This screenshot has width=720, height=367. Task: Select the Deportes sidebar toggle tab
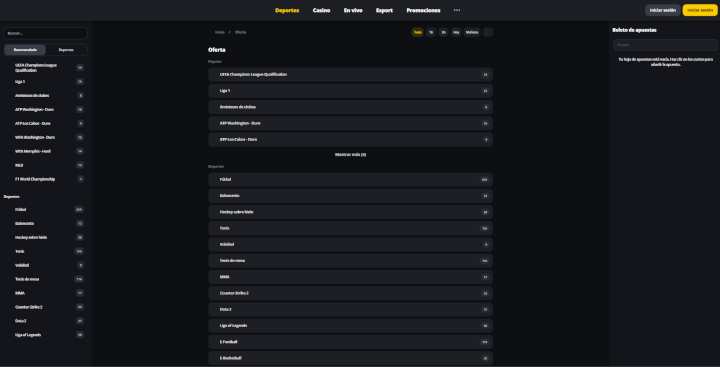coord(66,50)
